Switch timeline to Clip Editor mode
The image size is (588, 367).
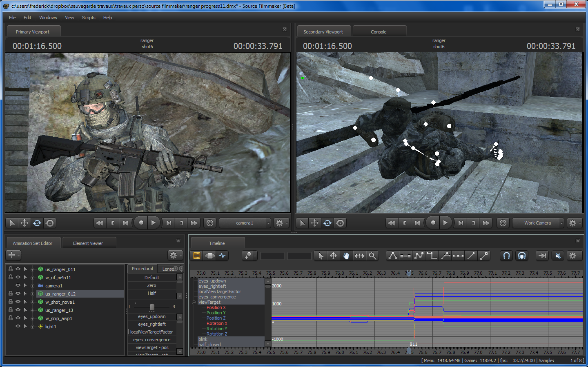coord(197,256)
